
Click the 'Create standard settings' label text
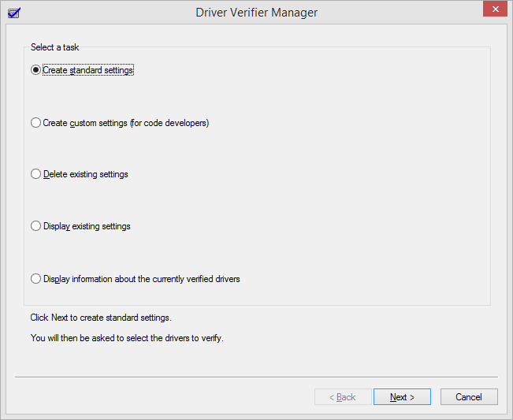(x=88, y=70)
